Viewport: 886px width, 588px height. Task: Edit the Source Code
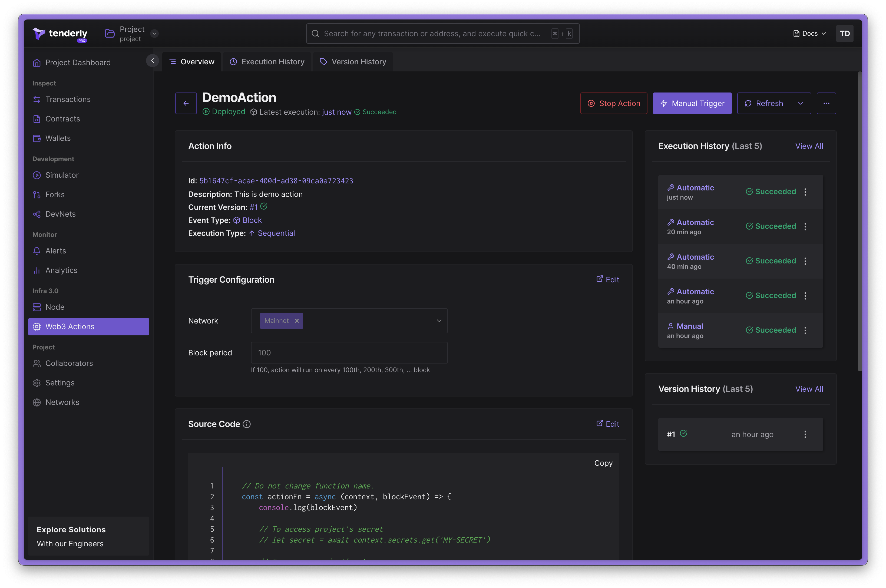click(x=607, y=424)
